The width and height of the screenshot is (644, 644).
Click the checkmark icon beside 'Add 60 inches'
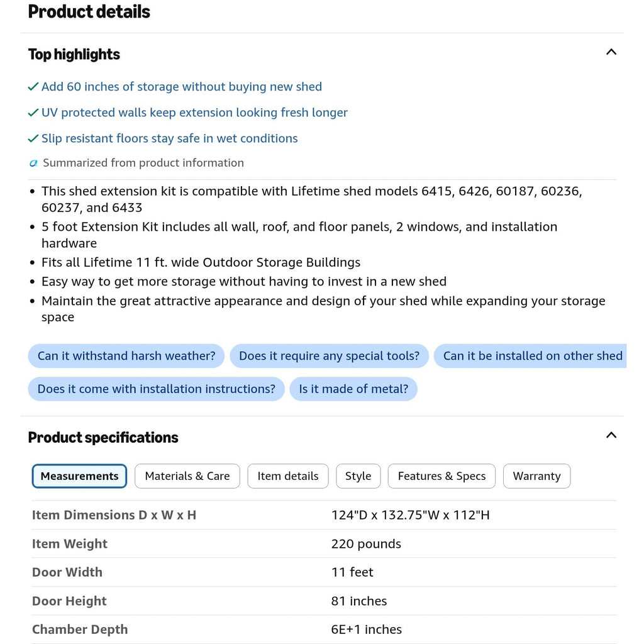pyautogui.click(x=33, y=87)
